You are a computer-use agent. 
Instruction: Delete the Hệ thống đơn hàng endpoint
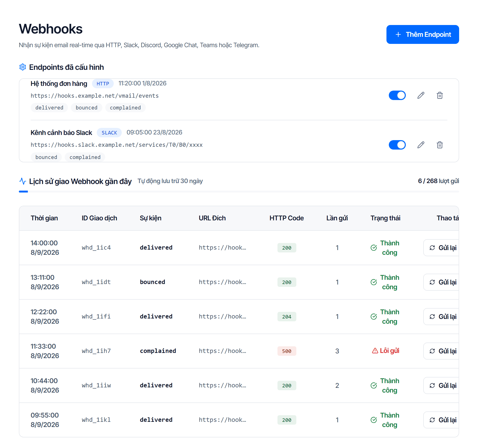(440, 95)
